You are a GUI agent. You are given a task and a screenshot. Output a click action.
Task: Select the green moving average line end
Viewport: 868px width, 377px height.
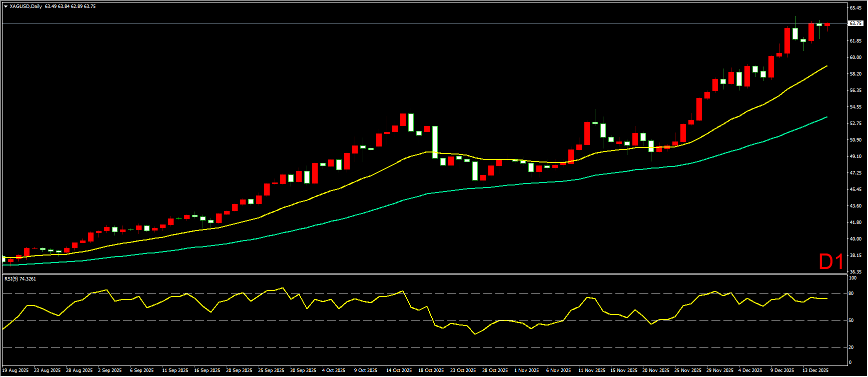click(826, 117)
